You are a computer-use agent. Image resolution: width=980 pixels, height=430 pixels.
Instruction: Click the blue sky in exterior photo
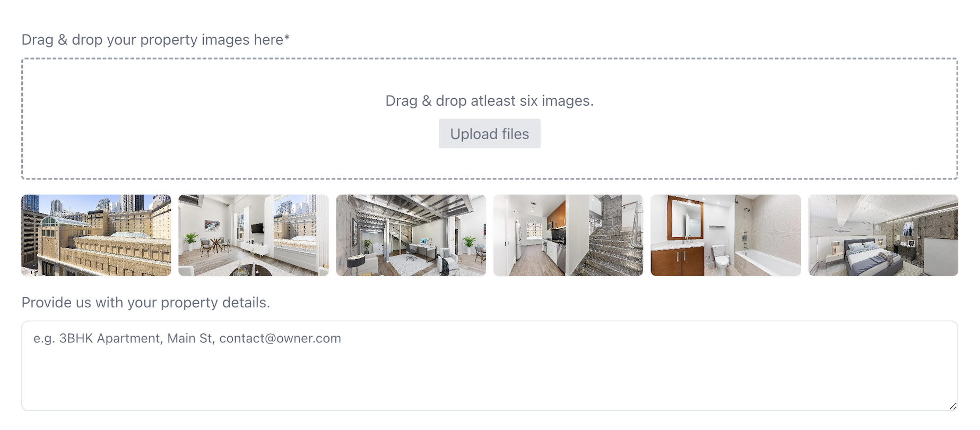click(x=69, y=203)
